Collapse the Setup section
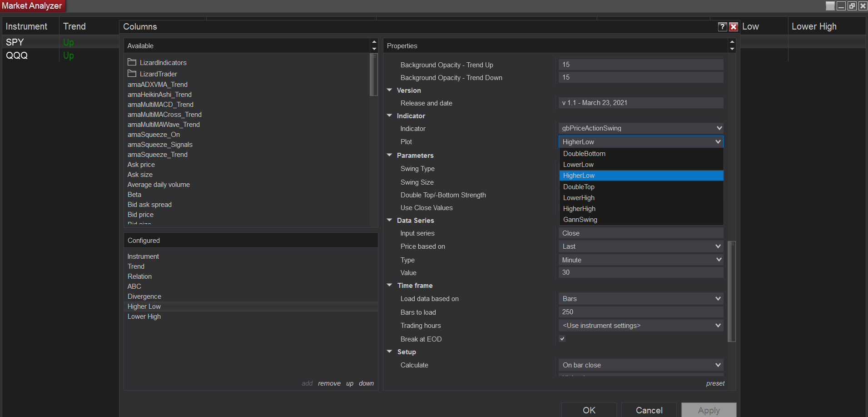This screenshot has height=417, width=868. 389,352
